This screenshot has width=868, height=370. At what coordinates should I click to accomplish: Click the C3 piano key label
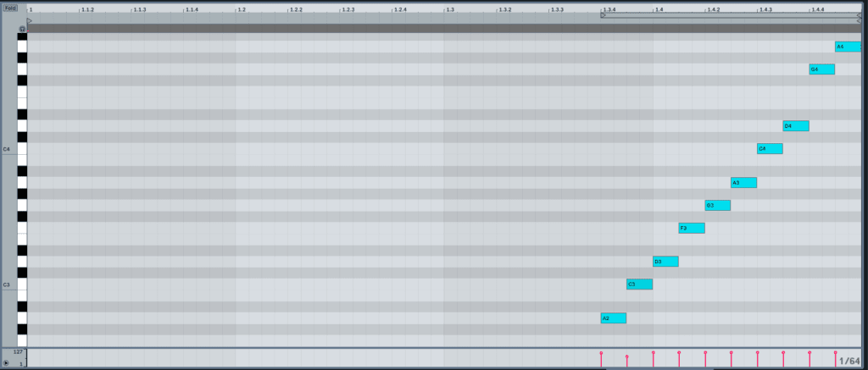tap(7, 284)
